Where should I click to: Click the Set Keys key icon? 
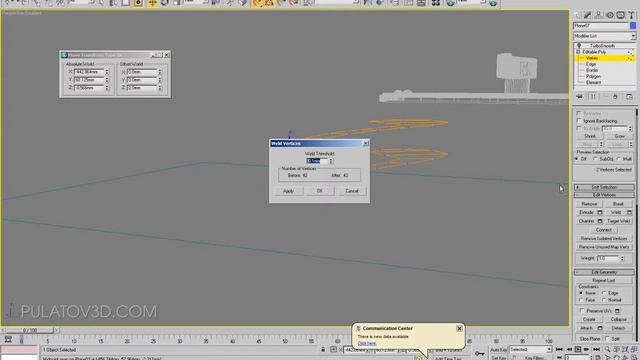click(x=480, y=353)
